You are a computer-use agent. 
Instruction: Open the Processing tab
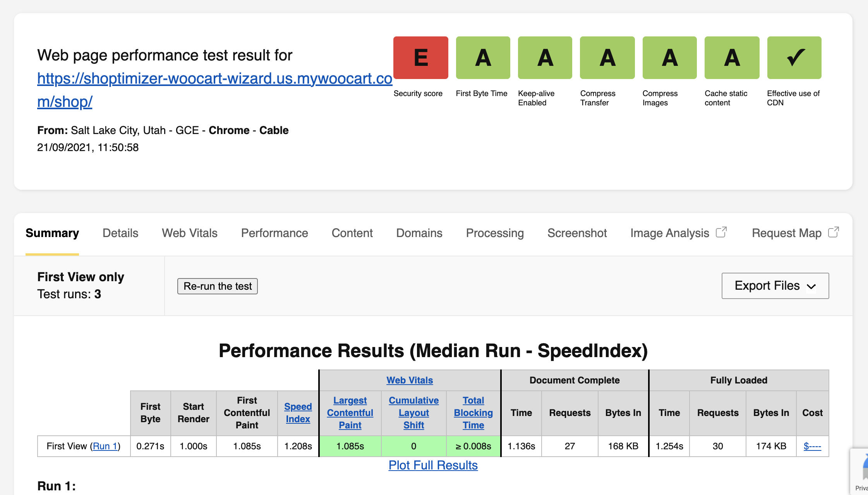495,233
